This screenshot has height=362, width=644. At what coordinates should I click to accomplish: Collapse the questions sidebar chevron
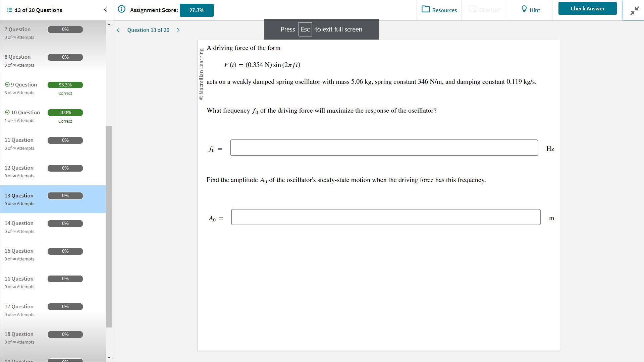click(105, 9)
